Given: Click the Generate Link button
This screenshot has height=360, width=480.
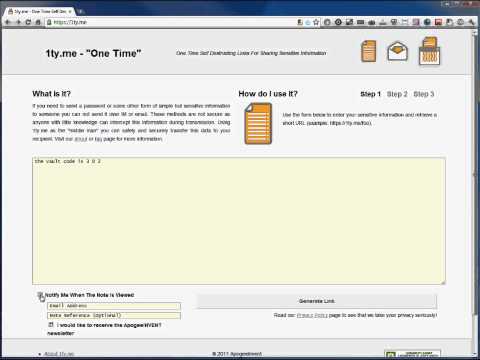Looking at the screenshot, I should coord(317,301).
